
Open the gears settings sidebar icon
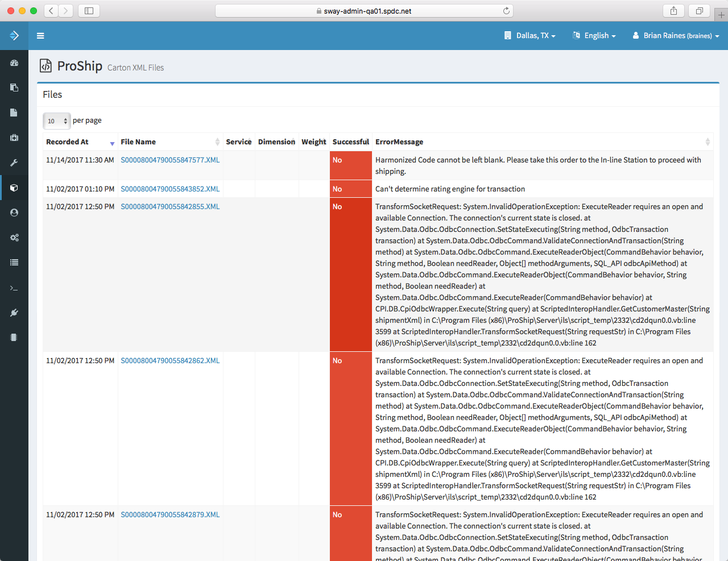point(14,238)
